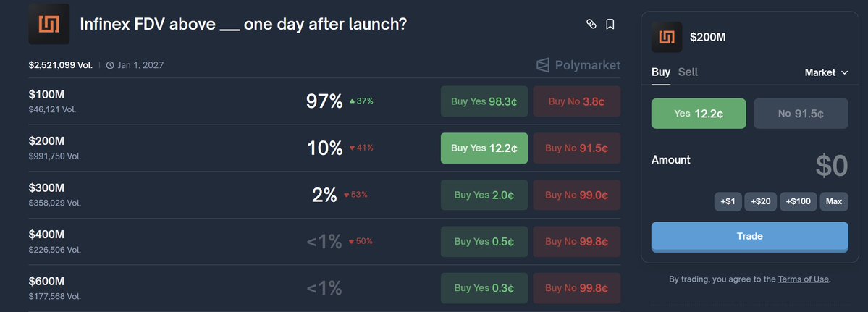Choose Yes 12.2¢ outcome

[x=699, y=114]
